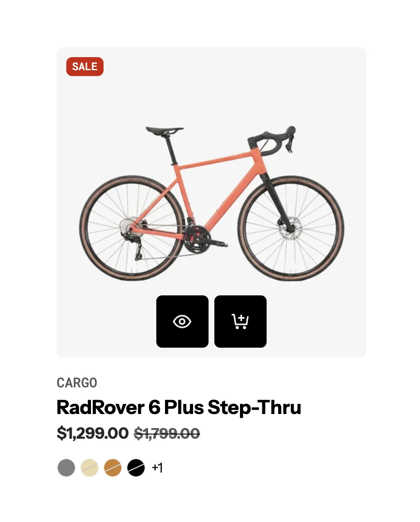Open the RadRover 6 Plus Step-Thru title link
Image resolution: width=420 pixels, height=522 pixels.
point(179,407)
